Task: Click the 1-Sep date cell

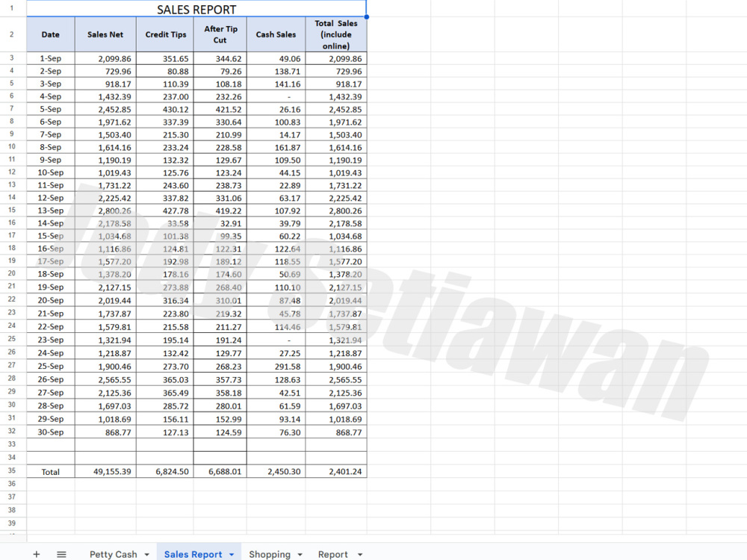Action: click(x=51, y=58)
